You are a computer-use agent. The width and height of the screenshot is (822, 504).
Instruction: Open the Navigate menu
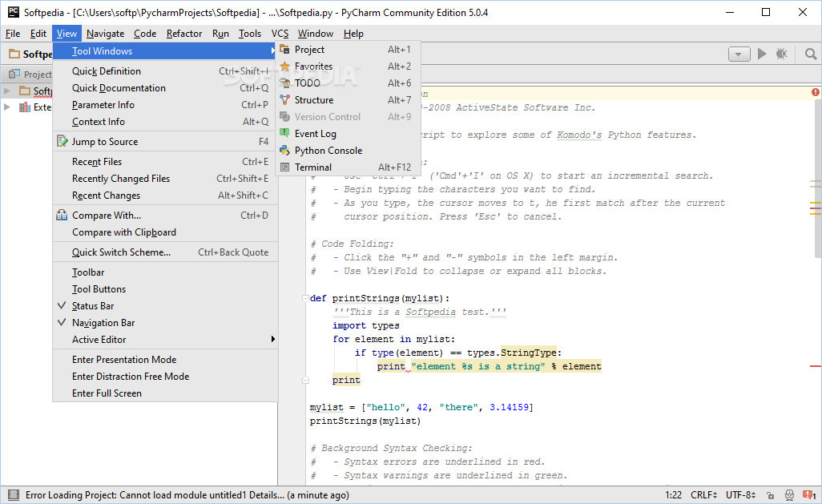point(106,34)
